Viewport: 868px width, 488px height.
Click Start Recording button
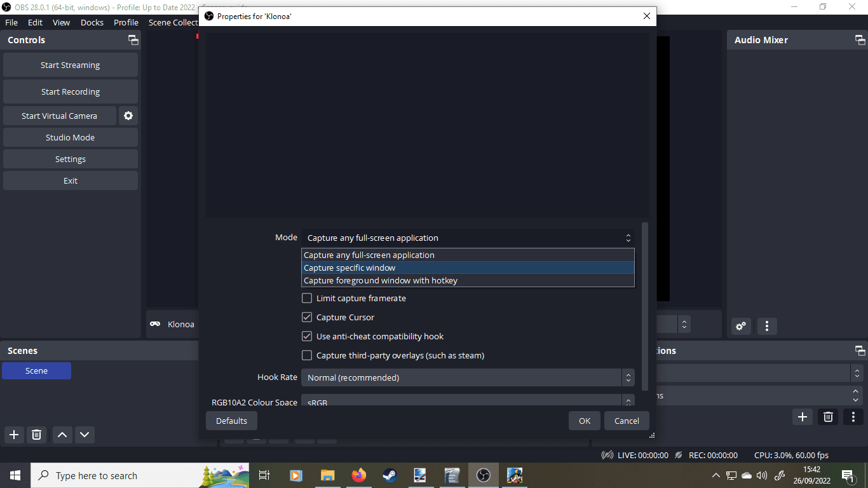[x=71, y=91]
